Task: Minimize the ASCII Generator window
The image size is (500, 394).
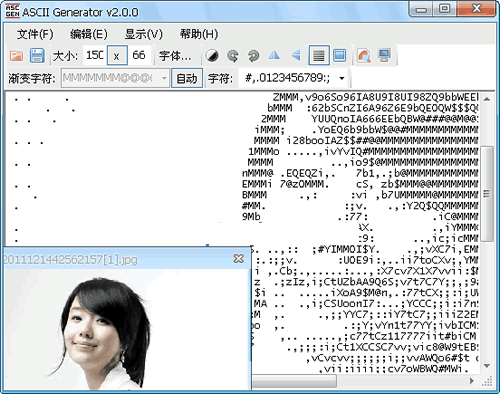Action: (x=421, y=9)
